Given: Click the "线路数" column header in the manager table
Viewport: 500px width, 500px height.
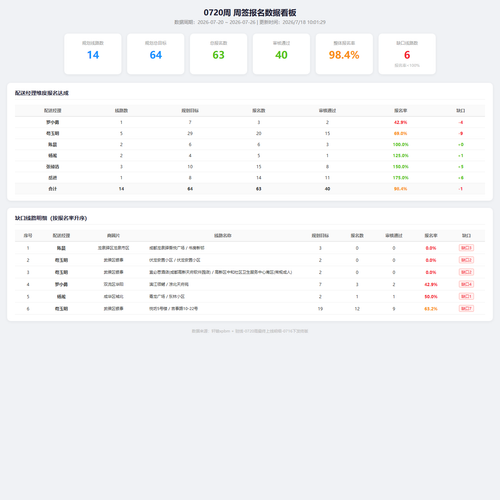Looking at the screenshot, I should tap(121, 111).
